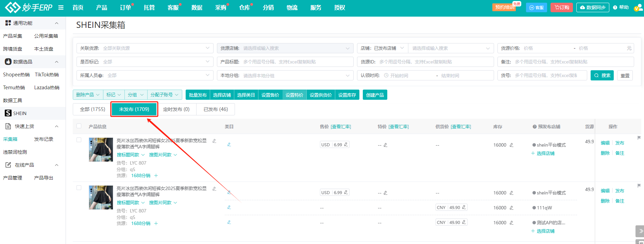This screenshot has width=644, height=244.
Task: Click the 重置 reset button
Action: click(x=625, y=75)
